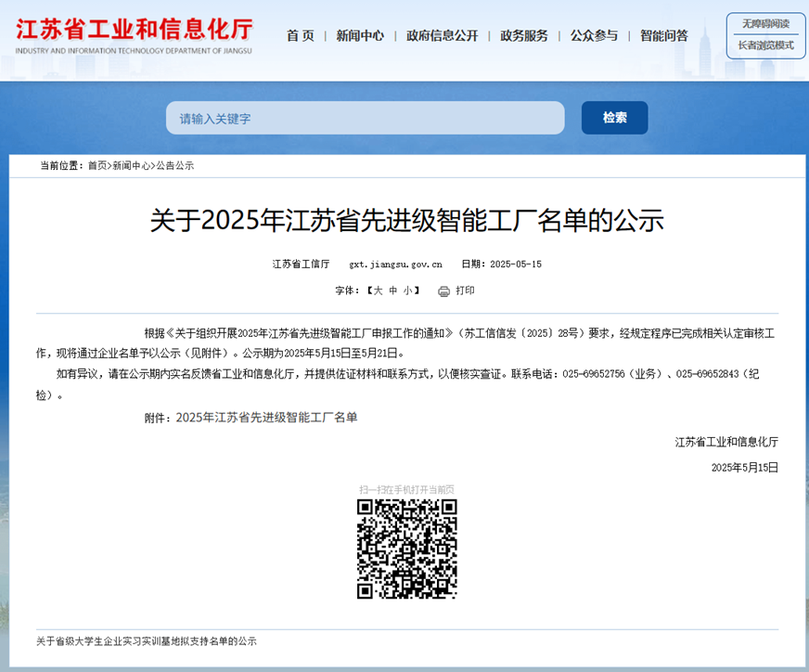Open the 新闻中心 news center menu
Screen dimensions: 809x672
(x=360, y=35)
